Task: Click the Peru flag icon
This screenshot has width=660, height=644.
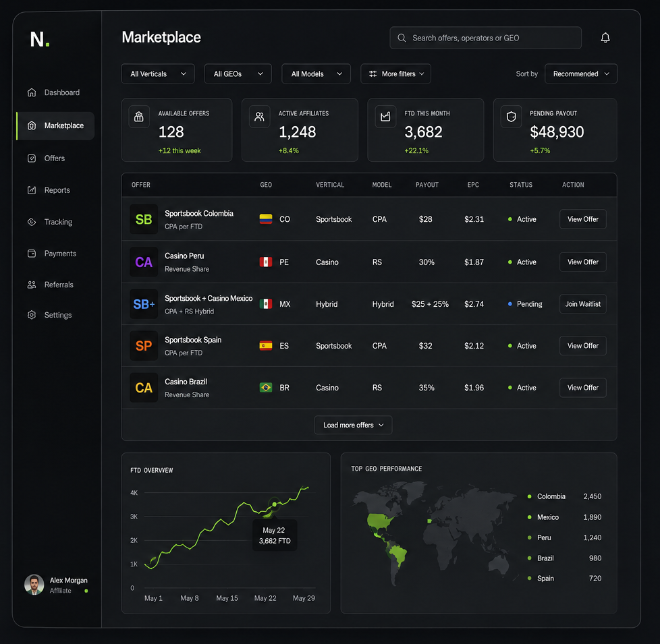Action: coord(266,262)
